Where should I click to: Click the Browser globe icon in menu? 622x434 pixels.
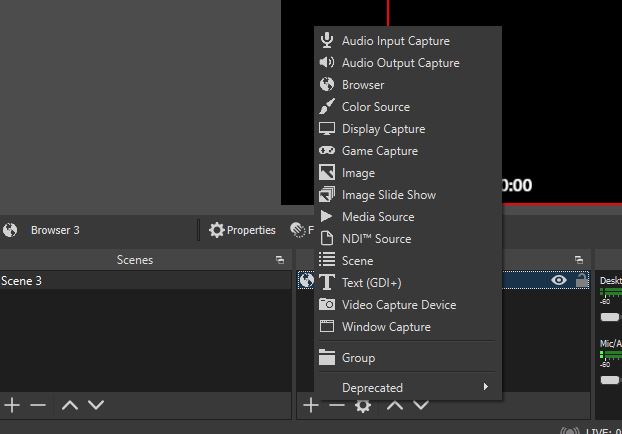click(x=327, y=84)
